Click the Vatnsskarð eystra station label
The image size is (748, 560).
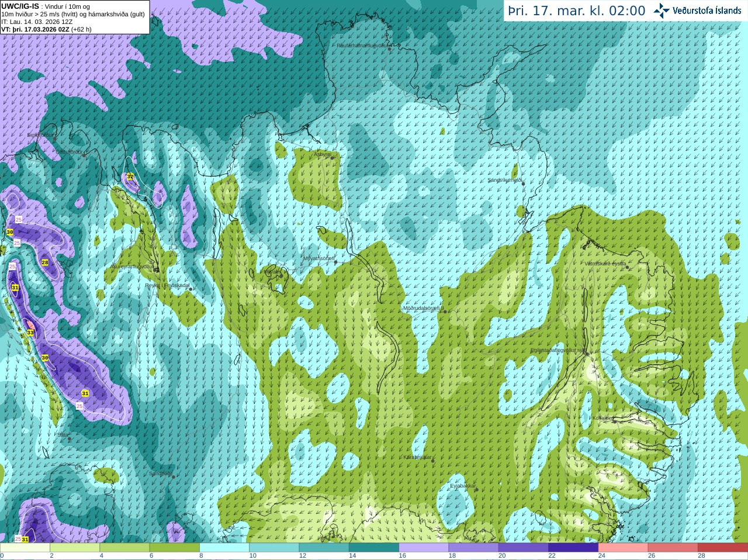coord(605,264)
